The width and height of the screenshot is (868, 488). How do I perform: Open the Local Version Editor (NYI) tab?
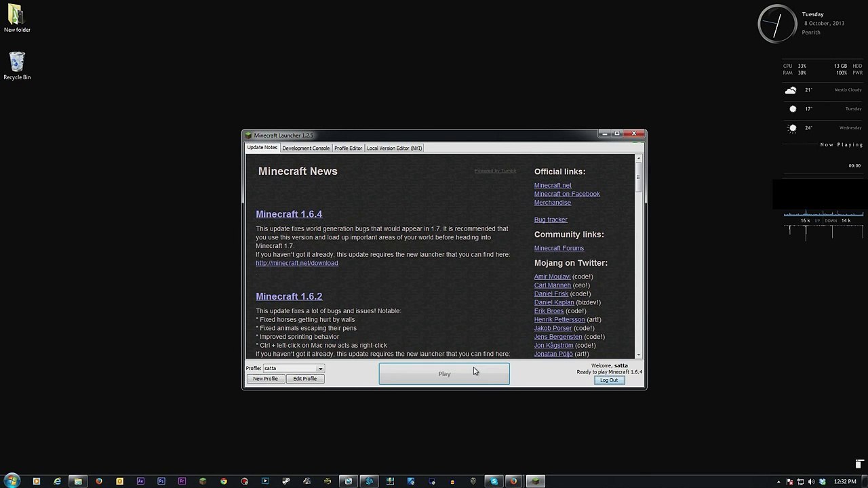(394, 148)
